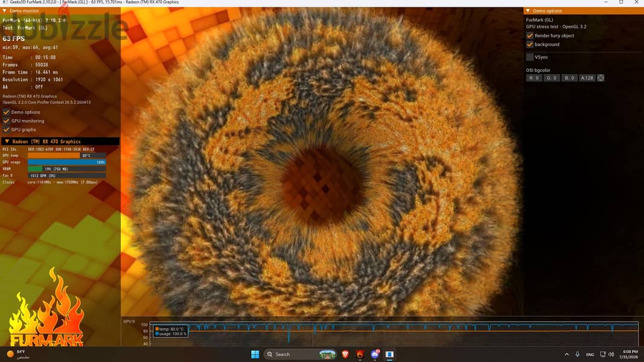Image resolution: width=644 pixels, height=362 pixels.
Task: Click the PCI IDs row
Action: pyautogui.click(x=48, y=150)
